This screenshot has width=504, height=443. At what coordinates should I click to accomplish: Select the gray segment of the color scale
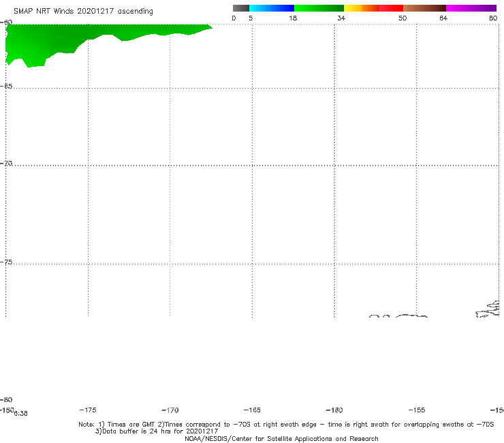point(241,8)
